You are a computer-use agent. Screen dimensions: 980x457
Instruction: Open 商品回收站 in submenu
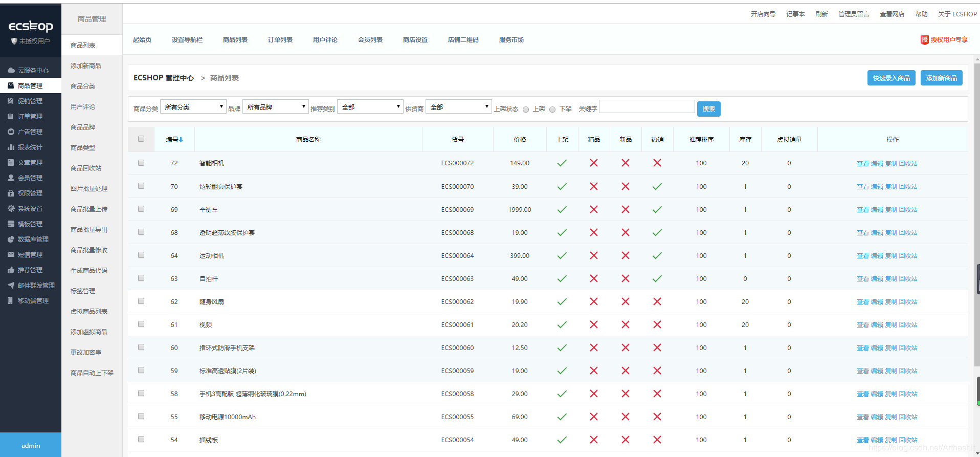click(86, 168)
